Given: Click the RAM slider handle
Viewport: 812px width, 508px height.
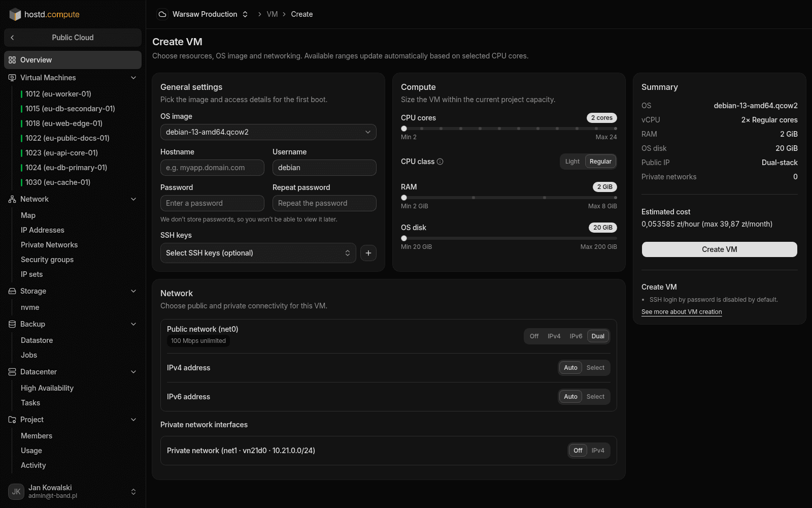Looking at the screenshot, I should 404,198.
